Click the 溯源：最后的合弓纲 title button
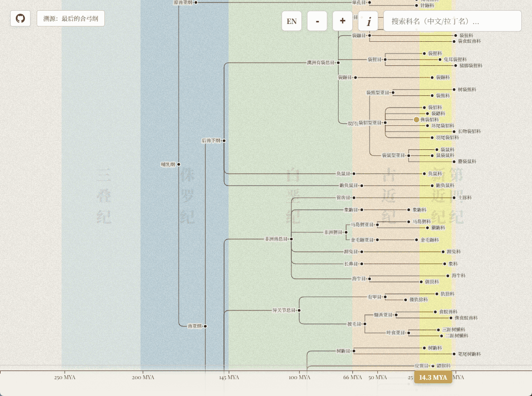The width and height of the screenshot is (532, 396). 71,19
